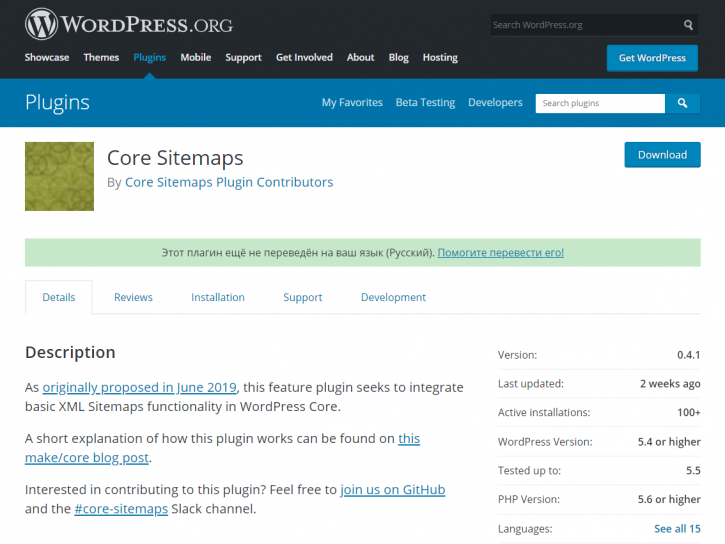Click the Plugins heading in the blue bar
This screenshot has width=725, height=544.
tap(57, 102)
